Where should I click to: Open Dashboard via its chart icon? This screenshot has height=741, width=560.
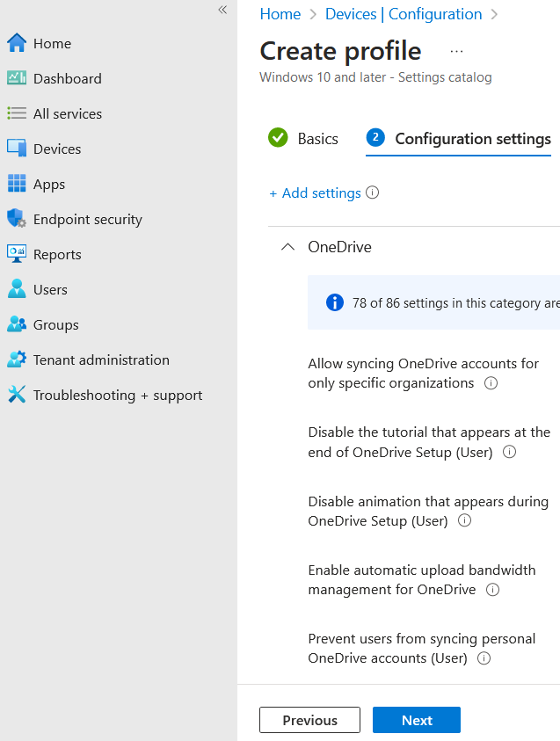(x=17, y=78)
